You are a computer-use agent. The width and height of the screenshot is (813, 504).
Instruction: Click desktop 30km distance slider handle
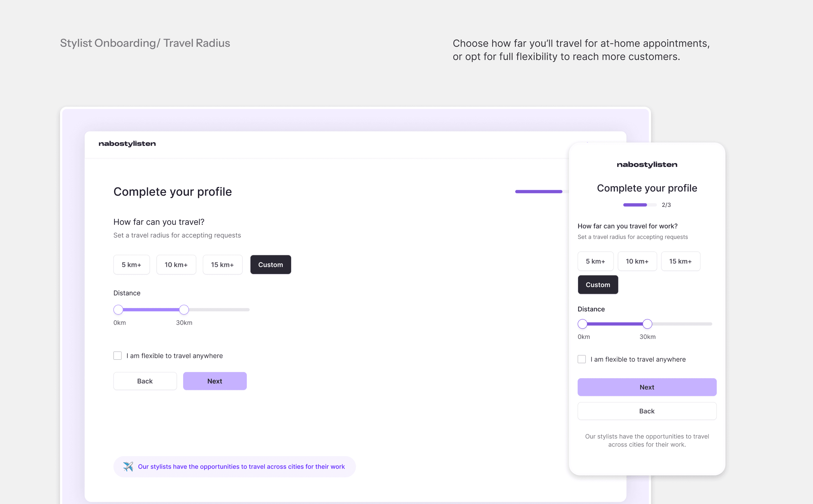[184, 310]
